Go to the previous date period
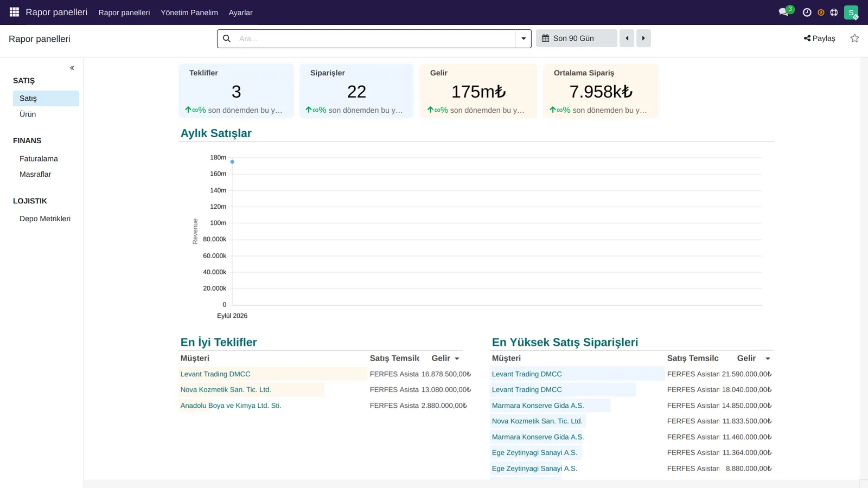This screenshot has width=868, height=488. pos(627,38)
